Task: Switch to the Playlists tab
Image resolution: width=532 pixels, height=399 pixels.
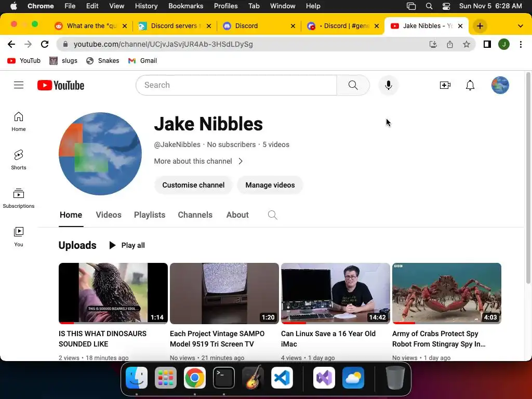Action: (x=150, y=215)
